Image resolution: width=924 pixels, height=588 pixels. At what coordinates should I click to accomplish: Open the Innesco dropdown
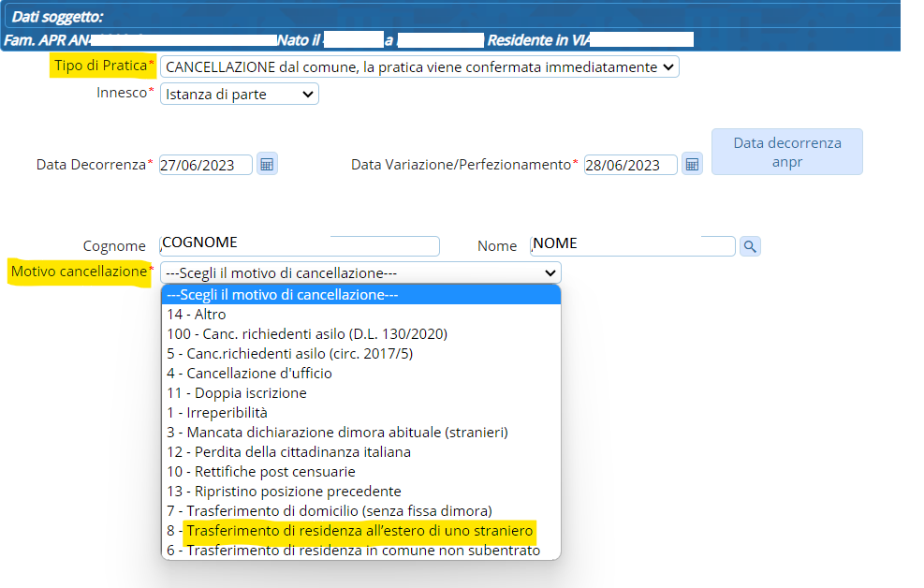240,94
